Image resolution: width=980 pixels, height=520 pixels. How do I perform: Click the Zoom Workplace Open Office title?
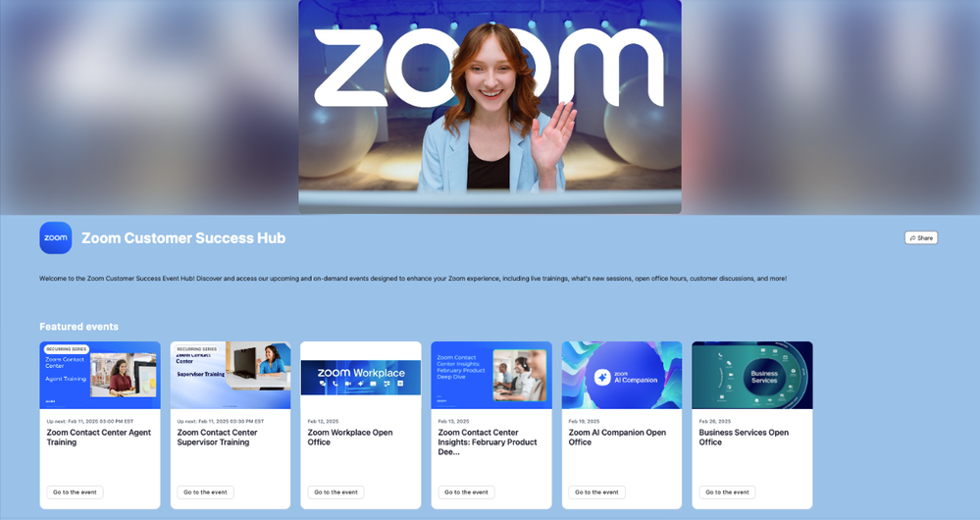coord(350,437)
